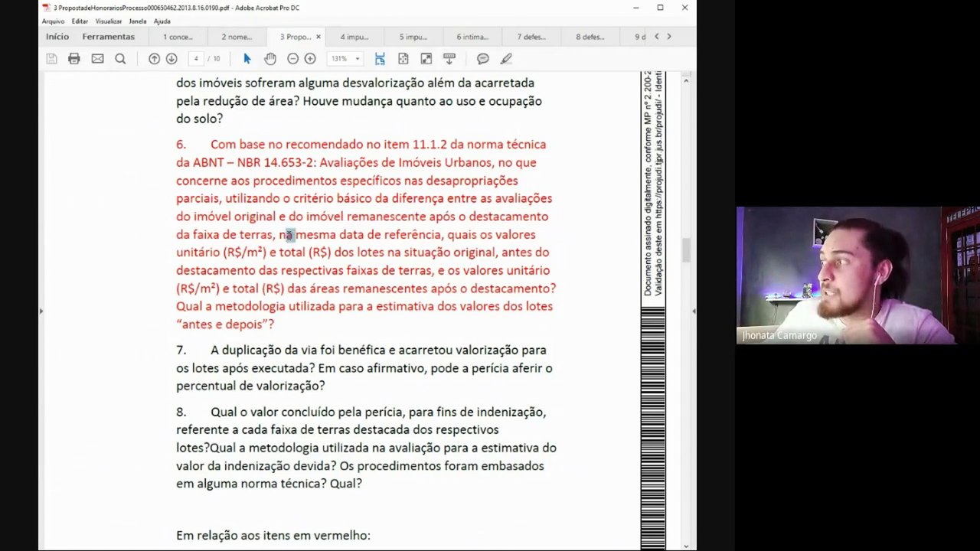Zoom in with plus icon
980x551 pixels.
click(310, 59)
